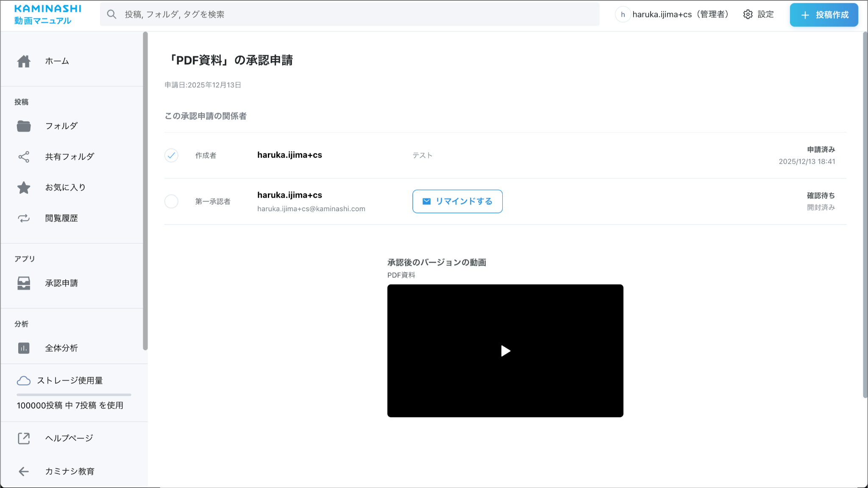Image resolution: width=868 pixels, height=488 pixels.
Task: Click the external link icon for ヘルプページ
Action: click(24, 438)
